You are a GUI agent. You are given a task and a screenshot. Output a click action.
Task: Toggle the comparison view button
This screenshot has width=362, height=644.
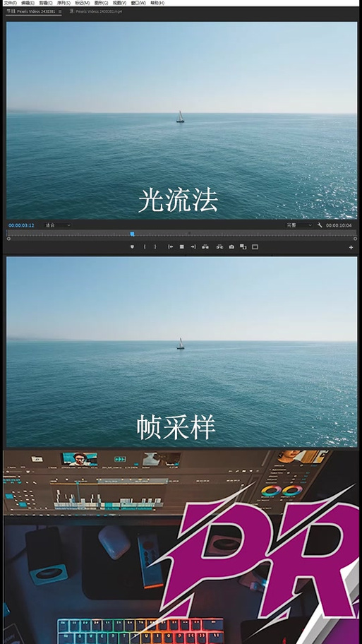pos(243,247)
